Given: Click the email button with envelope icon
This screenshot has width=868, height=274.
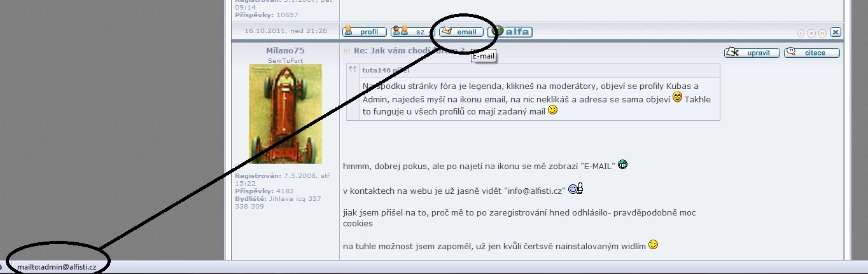Looking at the screenshot, I should (x=461, y=32).
